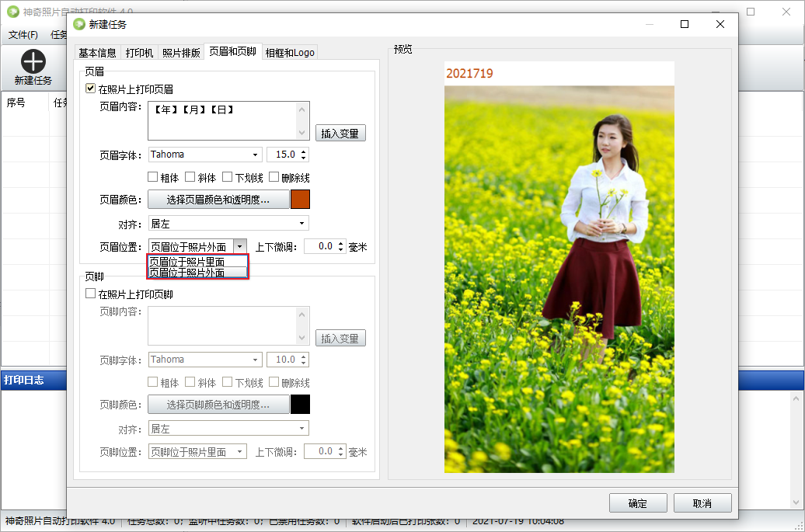Open 文件(F) menu in main window
This screenshot has height=532, width=805.
23,35
